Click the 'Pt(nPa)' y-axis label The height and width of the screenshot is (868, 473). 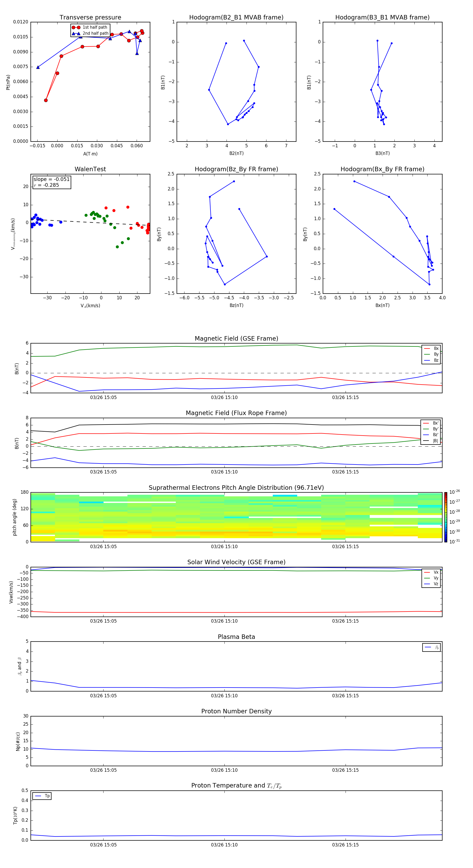coord(8,82)
